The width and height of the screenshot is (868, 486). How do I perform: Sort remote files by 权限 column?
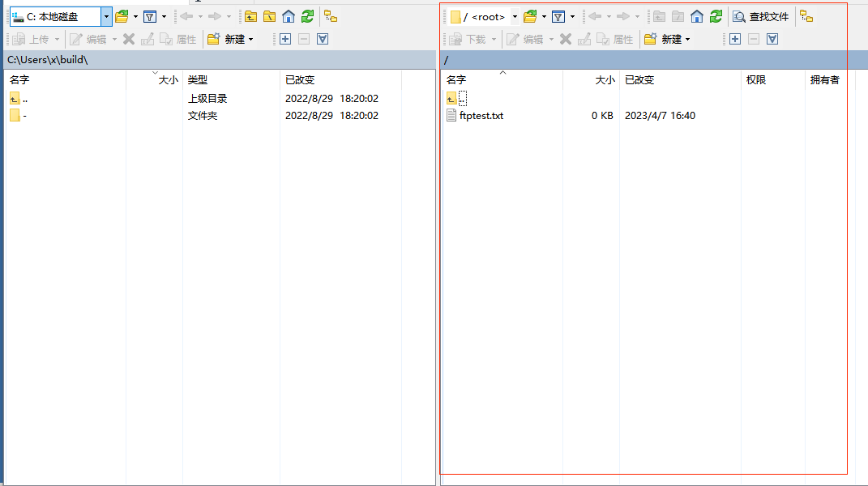[x=755, y=79]
